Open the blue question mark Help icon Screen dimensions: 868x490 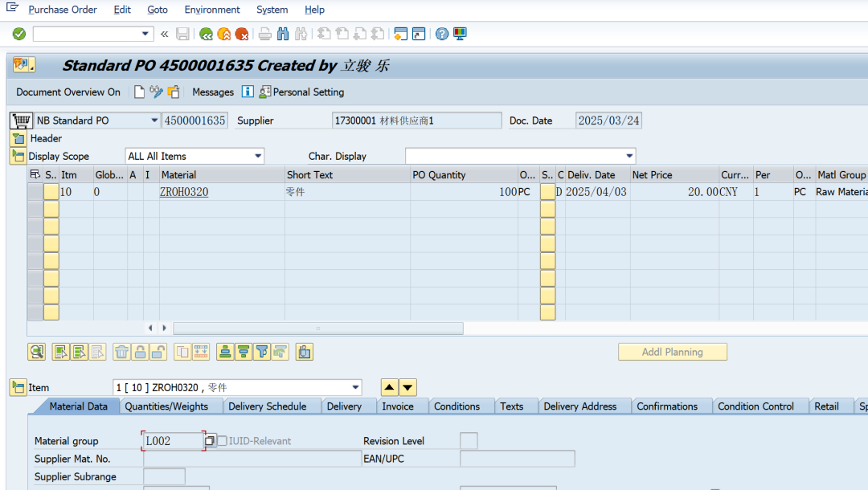tap(442, 34)
